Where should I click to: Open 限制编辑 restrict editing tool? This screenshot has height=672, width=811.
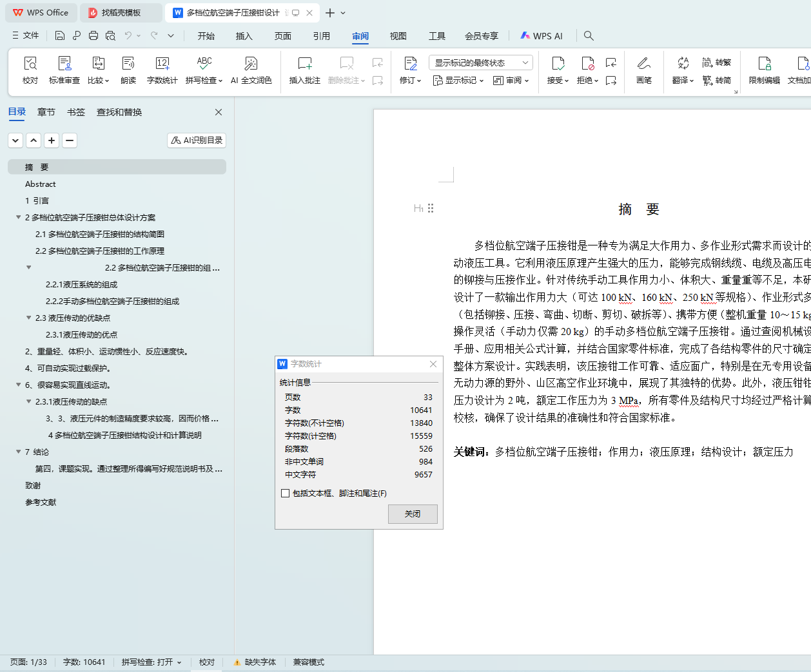click(765, 70)
